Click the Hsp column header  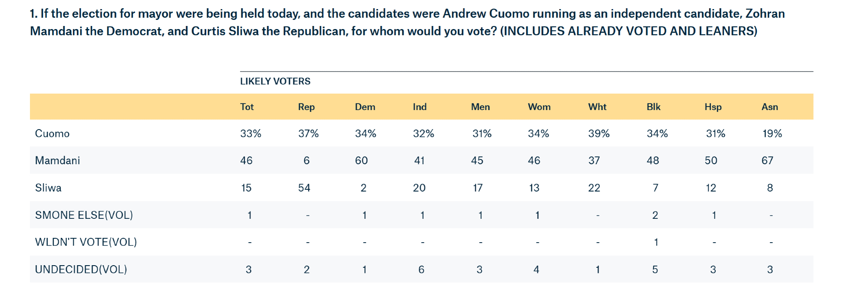[713, 107]
